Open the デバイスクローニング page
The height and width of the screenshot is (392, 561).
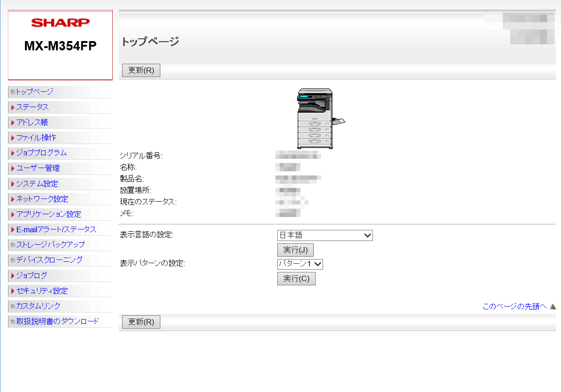point(49,259)
